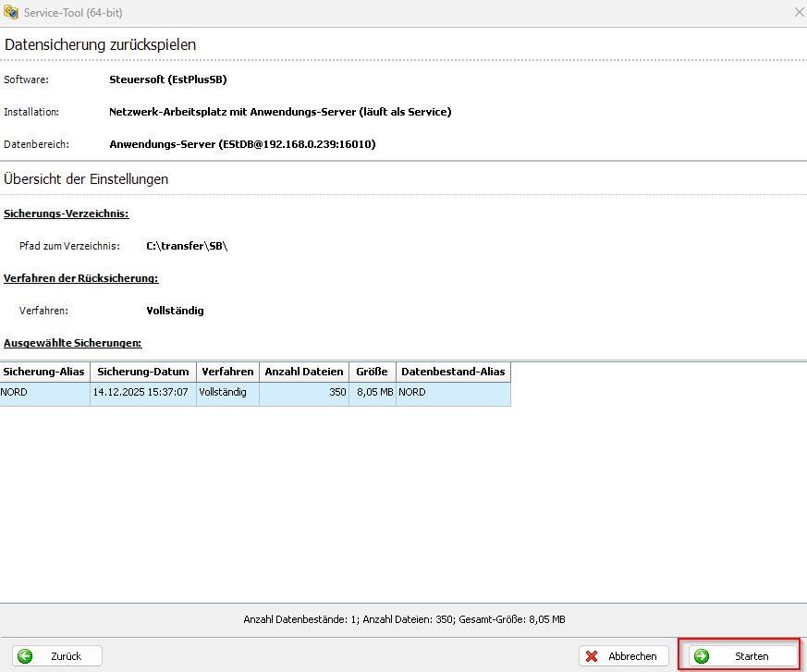
Task: Close the Service-Tool window
Action: pos(798,13)
